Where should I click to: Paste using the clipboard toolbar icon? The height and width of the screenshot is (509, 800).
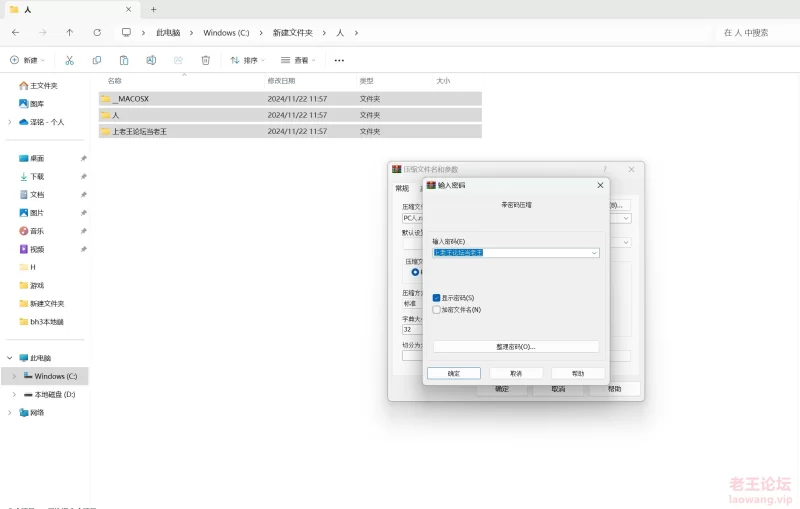click(x=124, y=60)
